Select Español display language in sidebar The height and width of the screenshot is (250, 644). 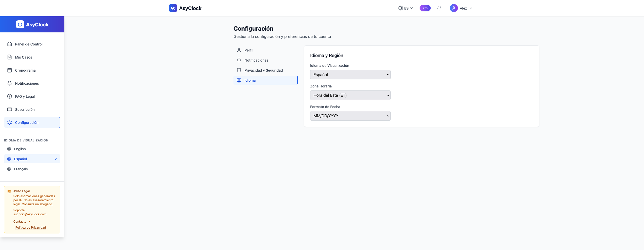coord(20,159)
